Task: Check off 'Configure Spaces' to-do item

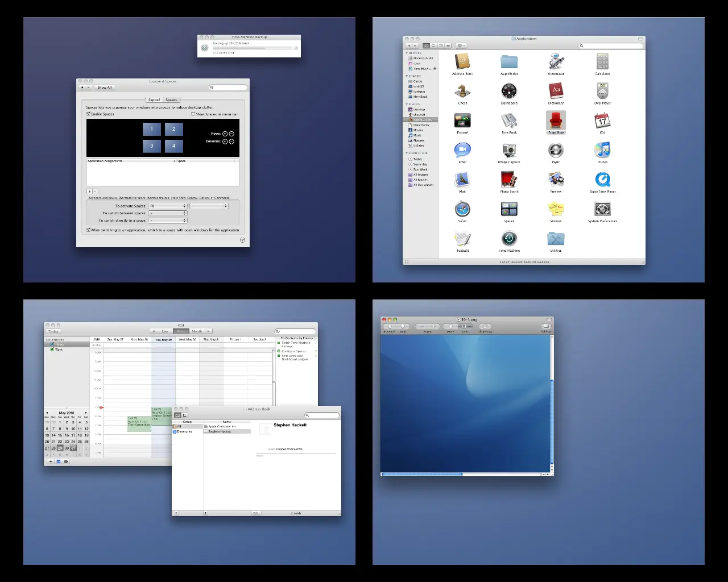Action: pos(279,351)
